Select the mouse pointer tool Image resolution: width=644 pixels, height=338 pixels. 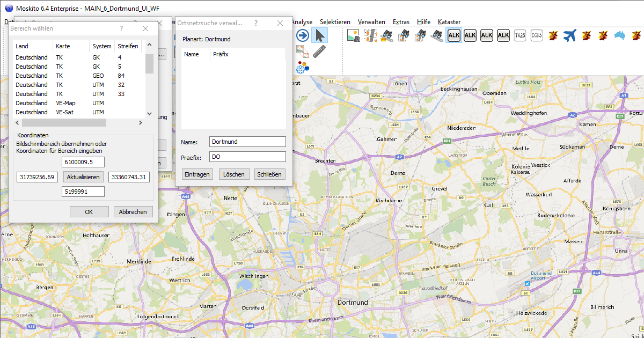pos(319,36)
